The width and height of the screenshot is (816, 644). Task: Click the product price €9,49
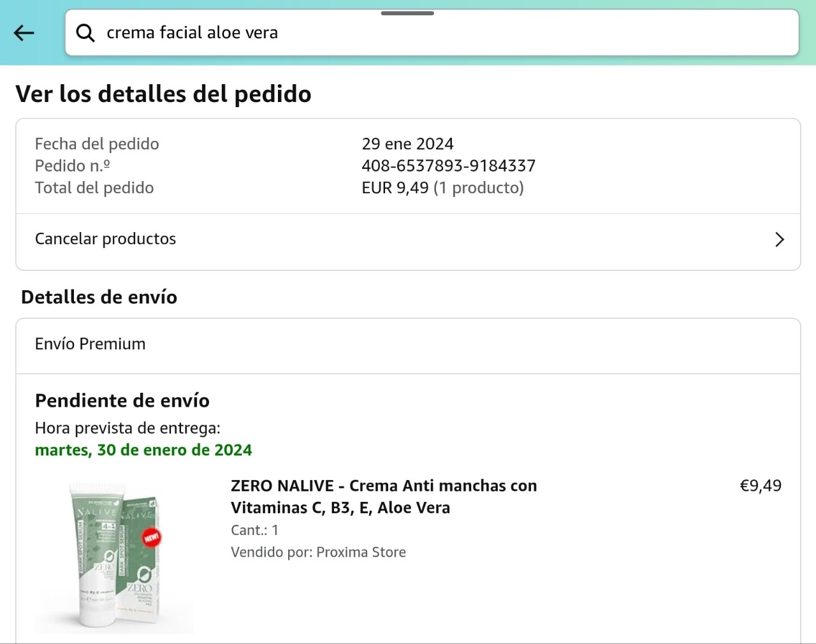(760, 486)
